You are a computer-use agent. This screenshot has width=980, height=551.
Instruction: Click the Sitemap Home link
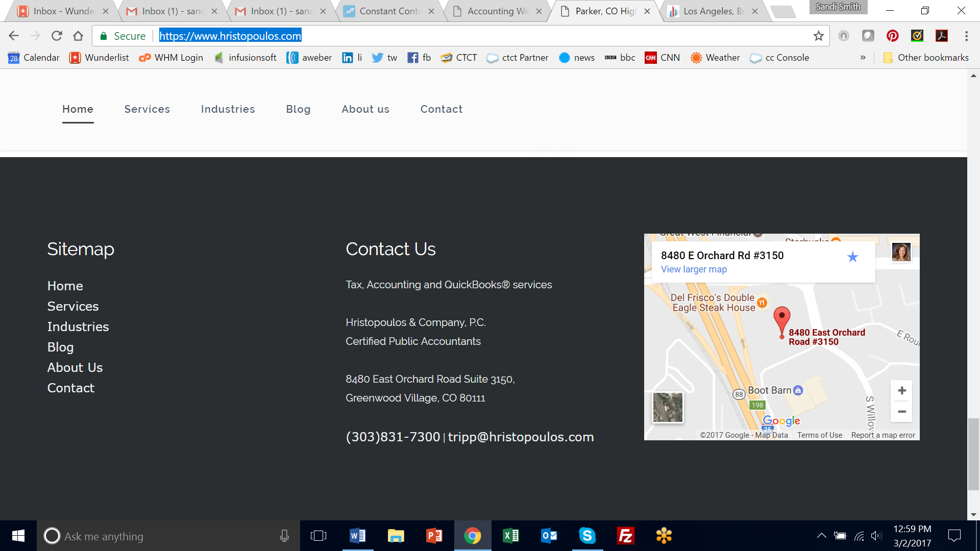[x=65, y=286]
